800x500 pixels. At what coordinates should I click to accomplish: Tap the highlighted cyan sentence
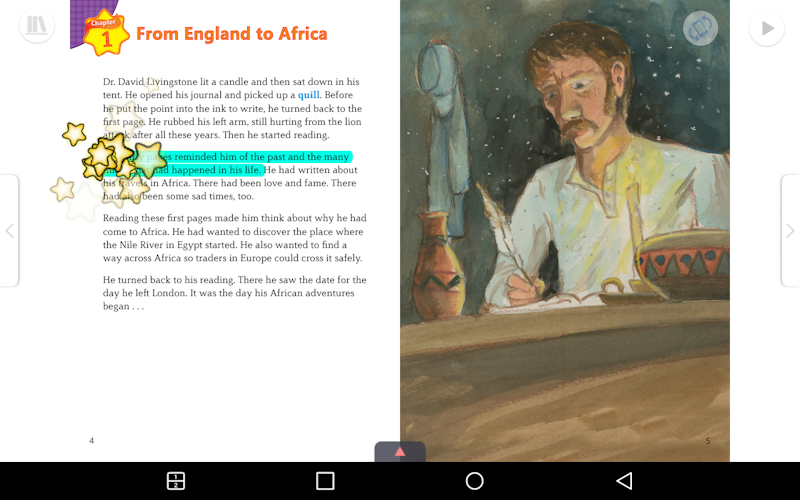tap(227, 163)
